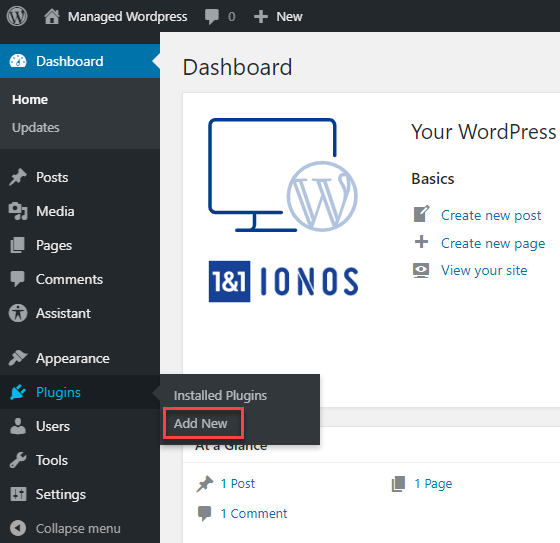Click the Assistant accessibility icon

pos(18,313)
